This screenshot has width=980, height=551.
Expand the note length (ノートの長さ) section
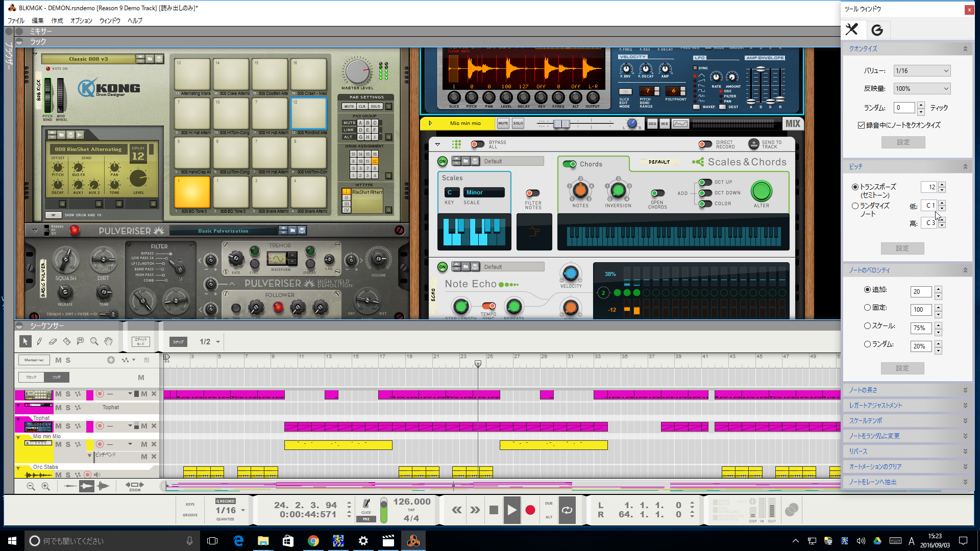pyautogui.click(x=908, y=390)
